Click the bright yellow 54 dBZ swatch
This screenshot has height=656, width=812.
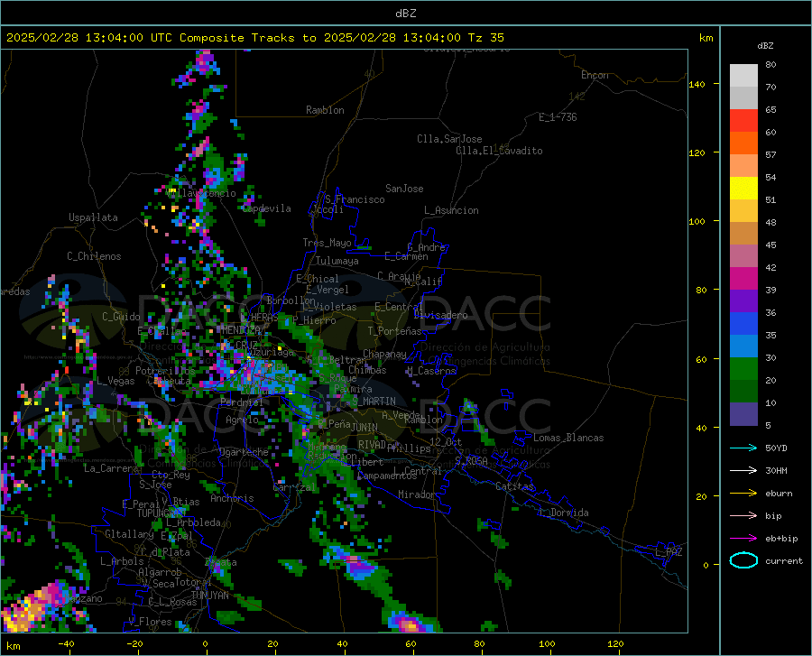[743, 189]
